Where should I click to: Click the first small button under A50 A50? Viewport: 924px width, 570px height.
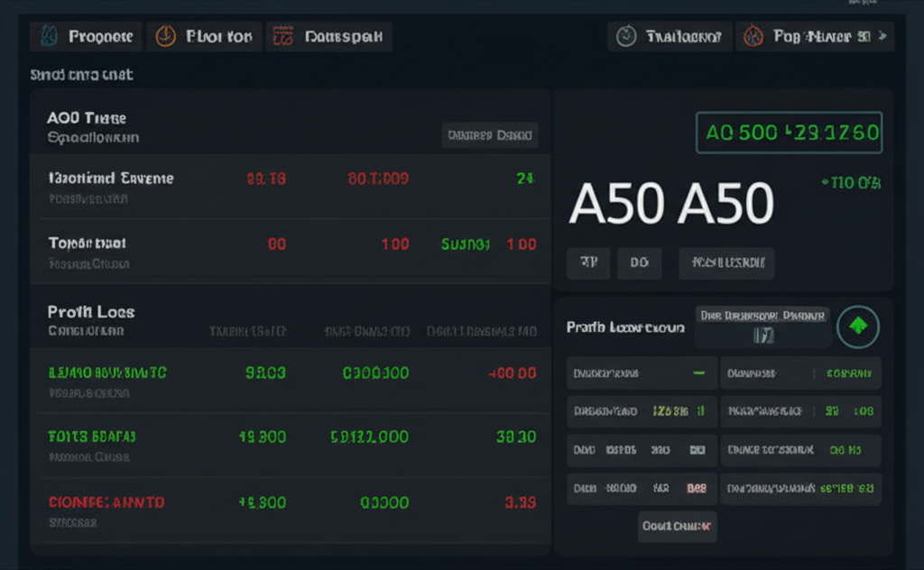pyautogui.click(x=588, y=263)
